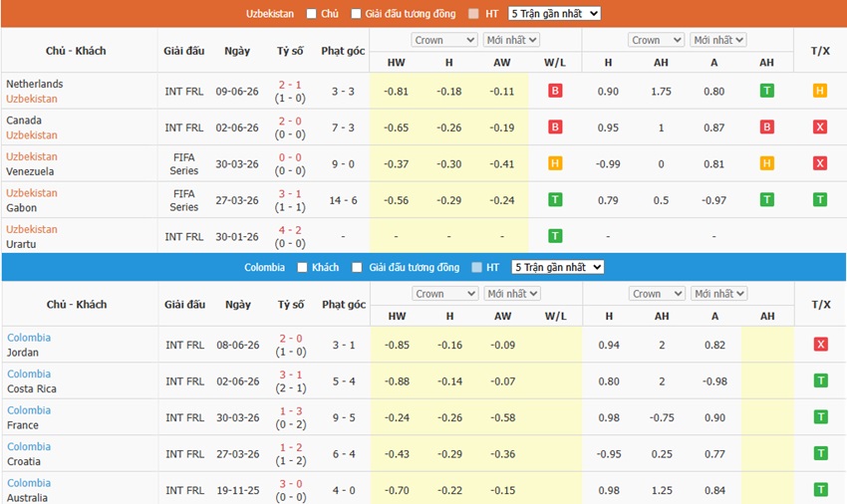Click corner count 14 - 6 in Gabon row
Image resolution: width=847 pixels, height=504 pixels.
(x=343, y=200)
